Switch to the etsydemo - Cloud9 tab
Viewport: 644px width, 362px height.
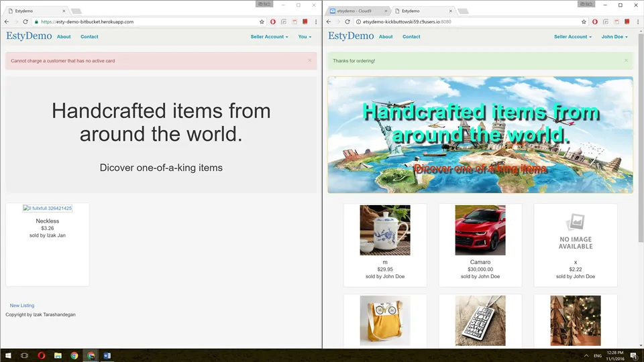(358, 11)
